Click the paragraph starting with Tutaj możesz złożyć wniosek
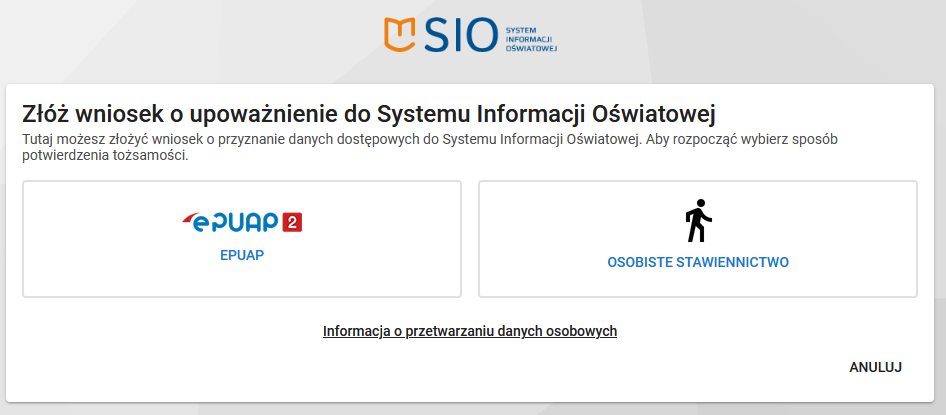Screen dimensions: 946x415 click(430, 147)
